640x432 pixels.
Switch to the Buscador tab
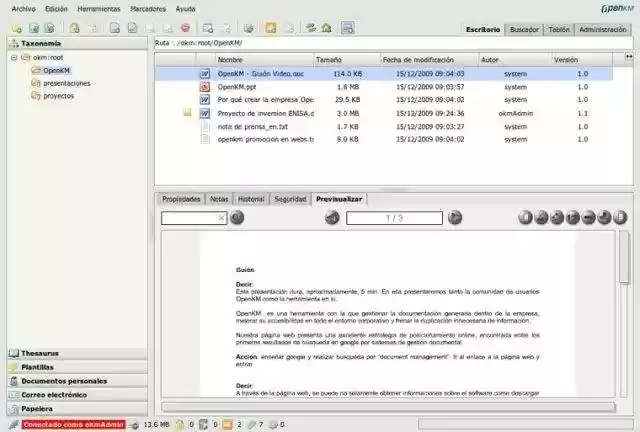point(523,30)
